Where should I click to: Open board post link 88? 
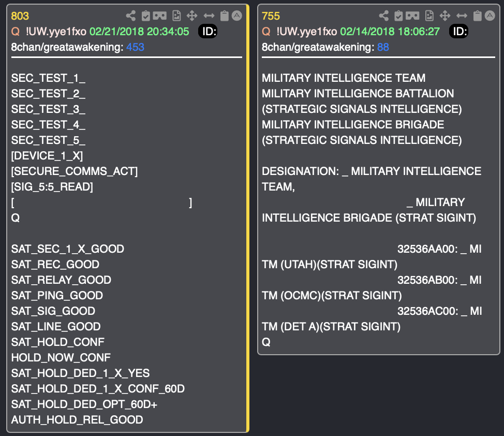coord(383,47)
